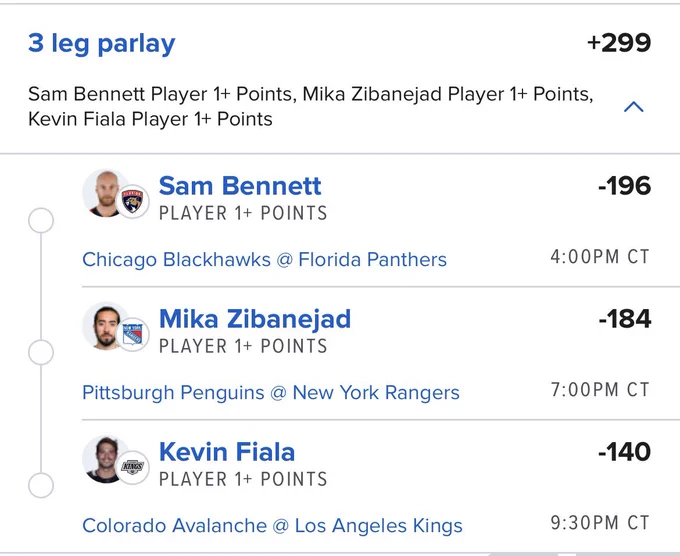Open Colorado Avalanche @ Los Angeles Kings game
This screenshot has width=680, height=556.
272,526
